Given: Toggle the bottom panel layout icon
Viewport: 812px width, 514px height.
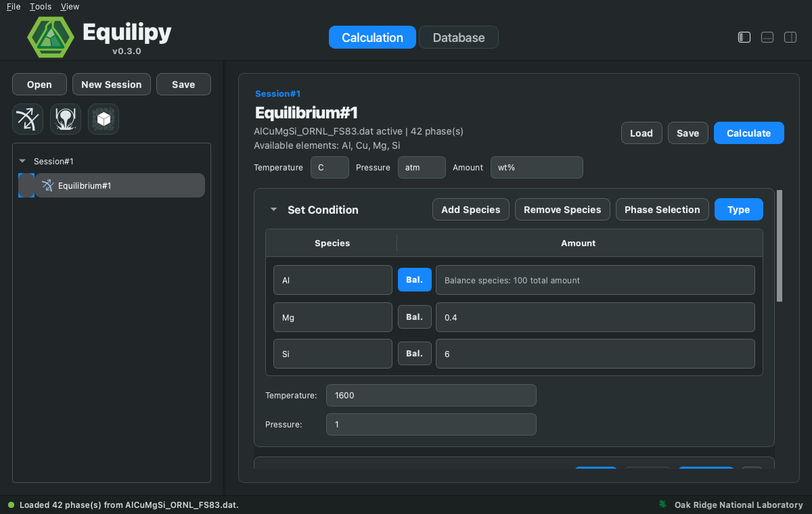Looking at the screenshot, I should click(767, 37).
